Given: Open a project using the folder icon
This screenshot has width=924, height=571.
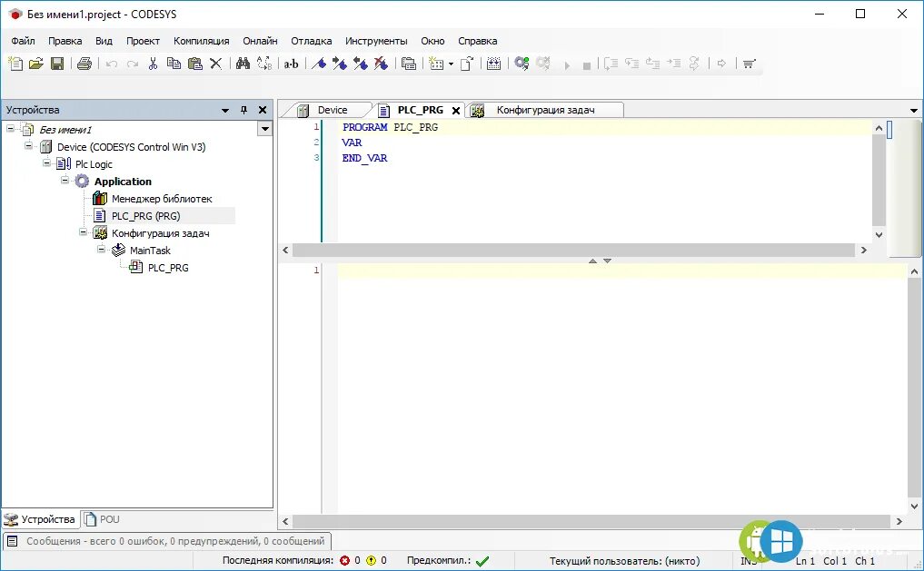Looking at the screenshot, I should point(36,64).
